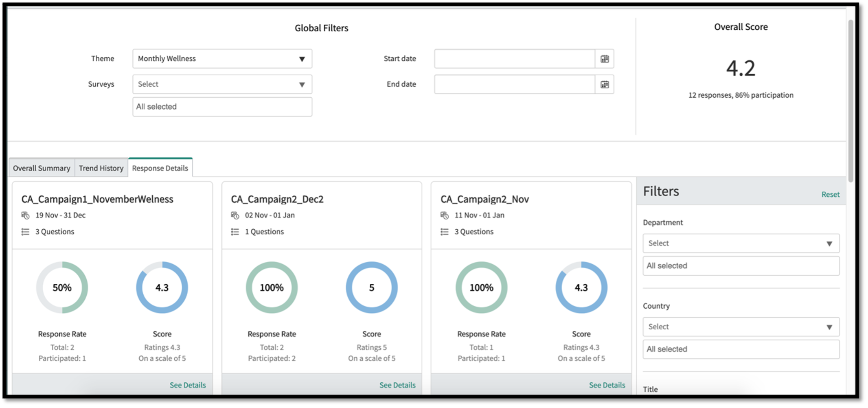868x408 pixels.
Task: Switch to the Overall Summary tab
Action: [x=41, y=167]
